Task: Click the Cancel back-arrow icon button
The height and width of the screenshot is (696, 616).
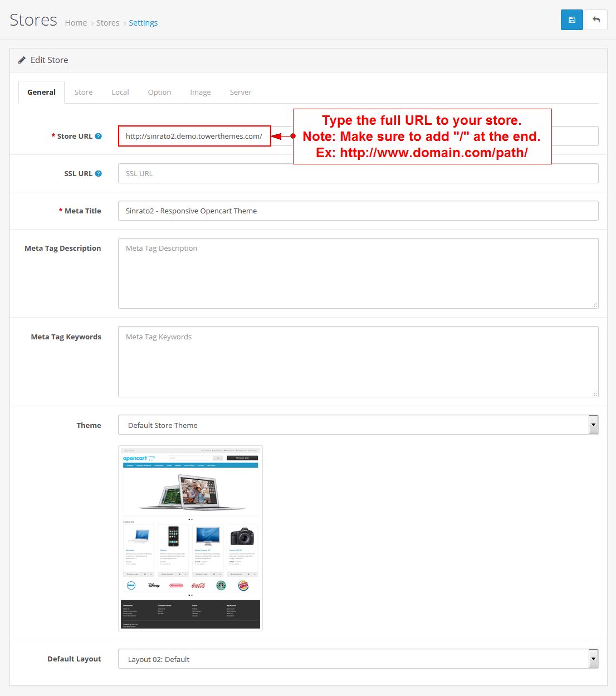Action: point(596,20)
